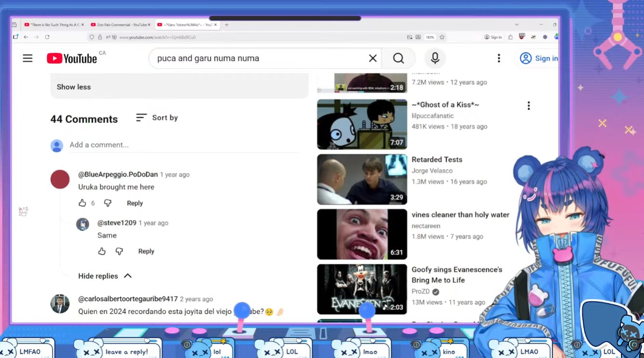Open the 'vines cleaner than holy water' title
Screen dimensions: 644x358
click(460, 215)
